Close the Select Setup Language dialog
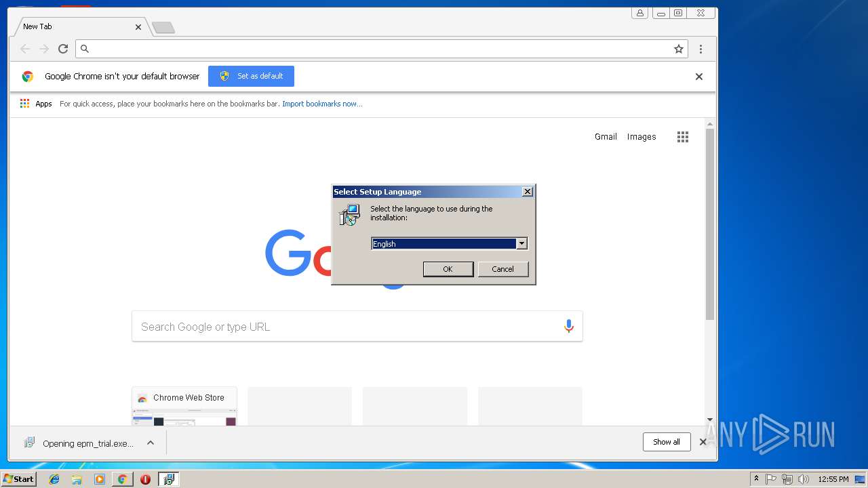Viewport: 868px width, 488px height. [527, 192]
